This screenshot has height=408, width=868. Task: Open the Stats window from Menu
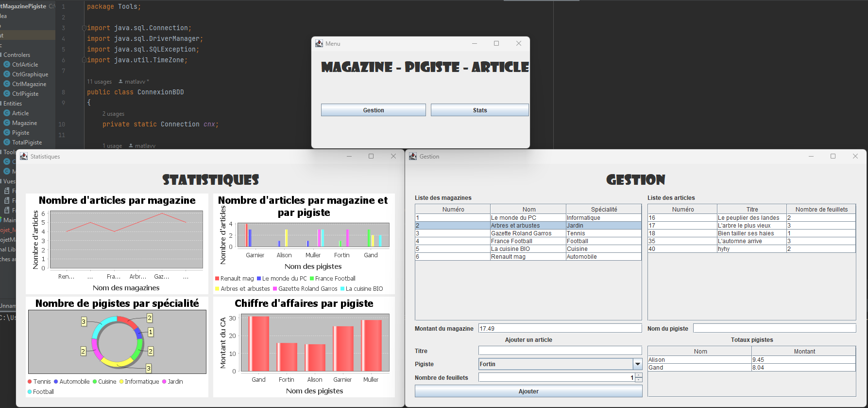480,110
